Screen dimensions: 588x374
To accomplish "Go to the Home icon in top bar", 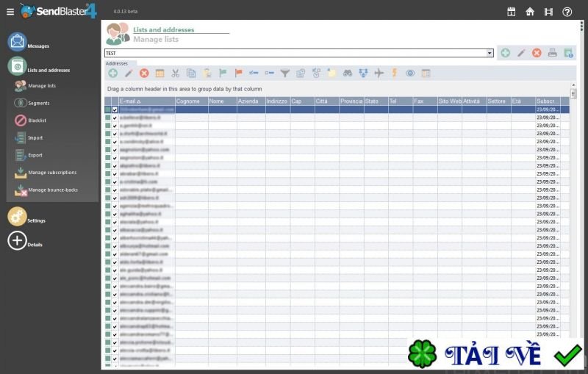I will (530, 12).
